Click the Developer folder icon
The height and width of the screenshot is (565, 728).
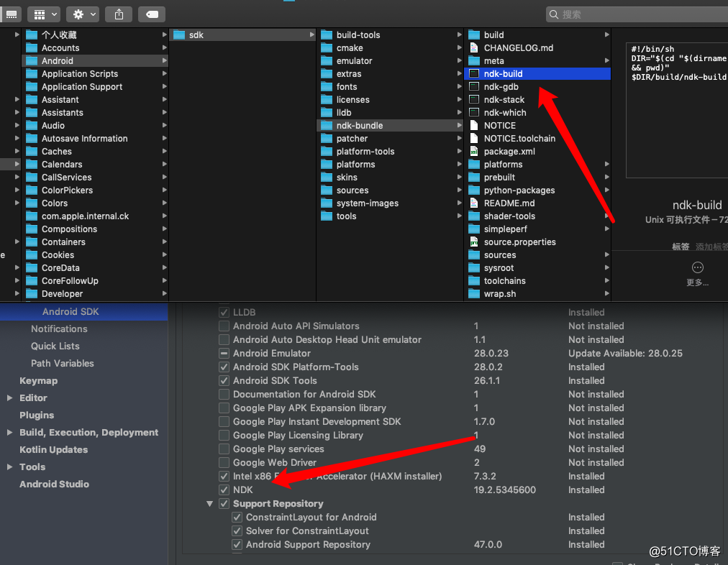[32, 293]
